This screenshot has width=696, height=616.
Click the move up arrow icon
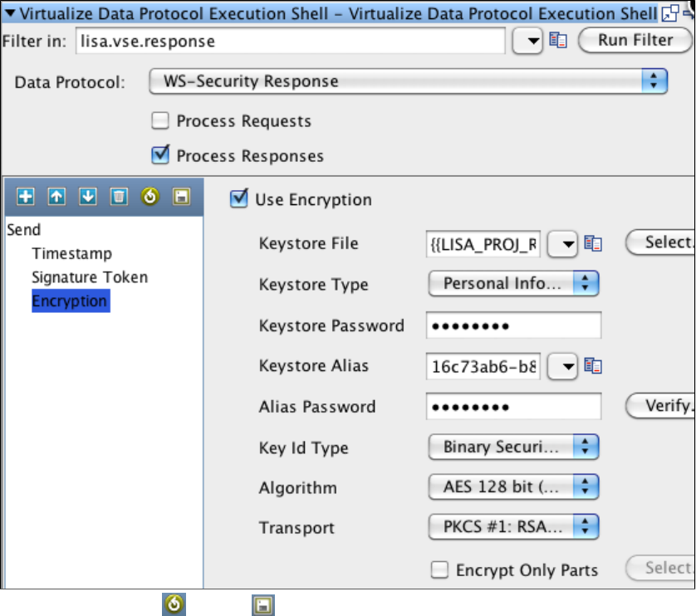pos(57,197)
